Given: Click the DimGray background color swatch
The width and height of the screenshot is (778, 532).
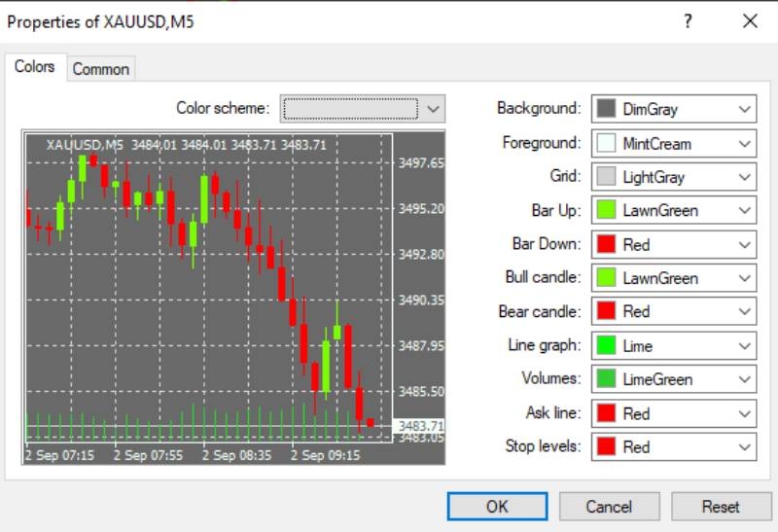Looking at the screenshot, I should point(606,109).
